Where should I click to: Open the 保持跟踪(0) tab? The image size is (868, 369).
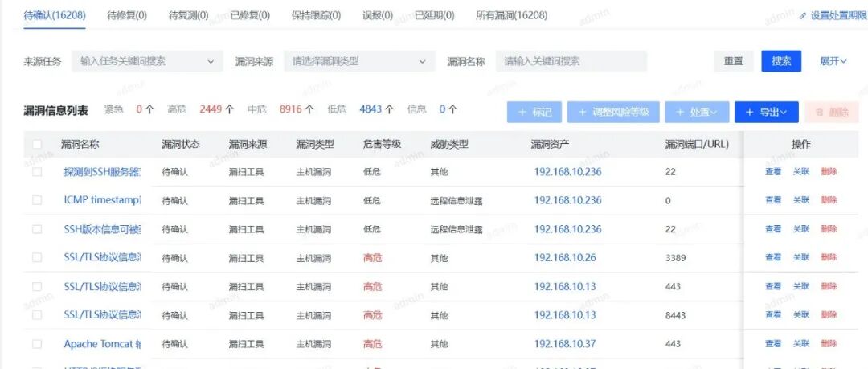(316, 15)
